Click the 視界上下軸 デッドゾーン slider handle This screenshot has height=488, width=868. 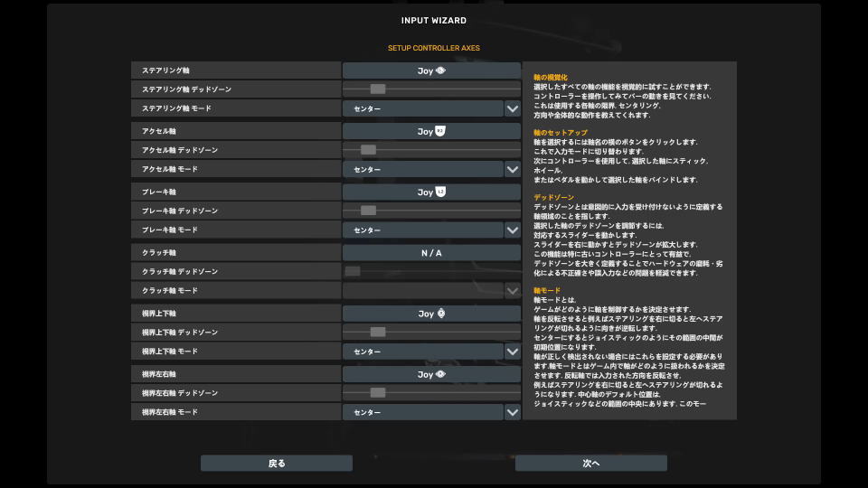[x=378, y=333]
